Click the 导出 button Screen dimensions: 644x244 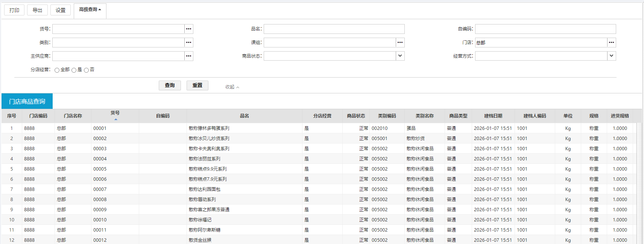37,10
